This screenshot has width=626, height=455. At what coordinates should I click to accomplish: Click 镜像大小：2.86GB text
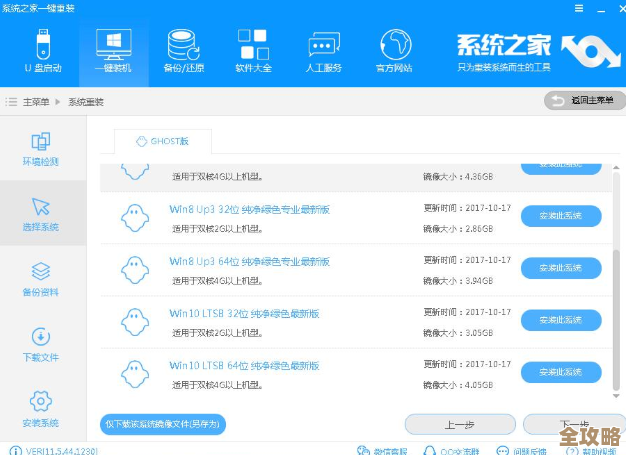coord(458,229)
